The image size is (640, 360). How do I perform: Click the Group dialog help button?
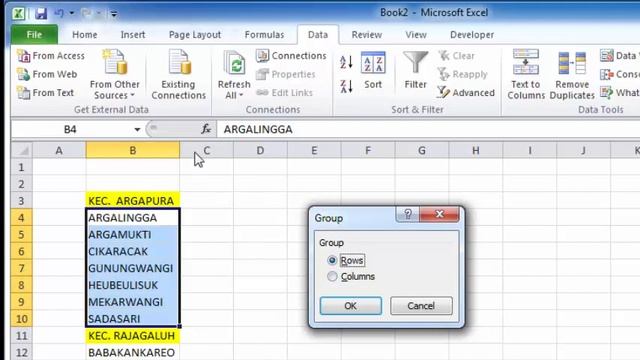(407, 214)
